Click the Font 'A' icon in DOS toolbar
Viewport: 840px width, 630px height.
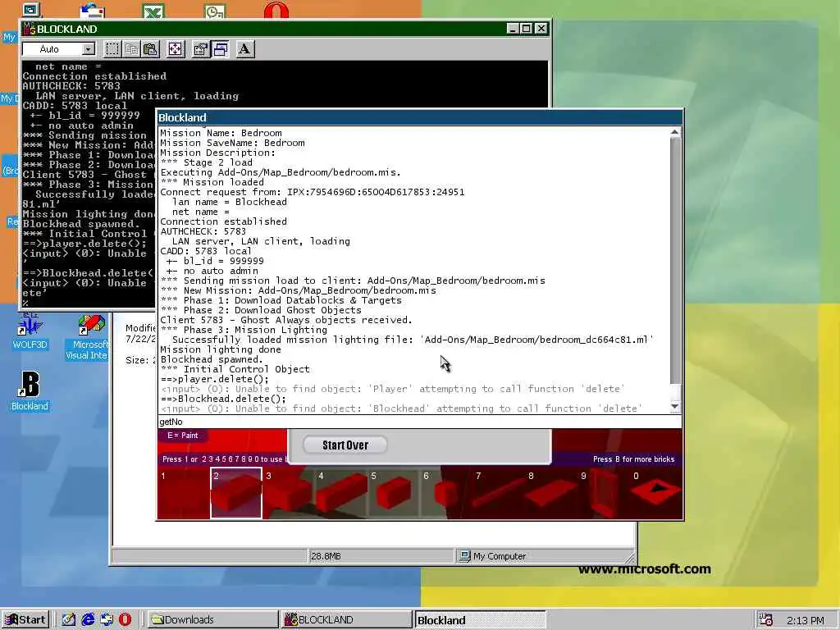pyautogui.click(x=244, y=49)
